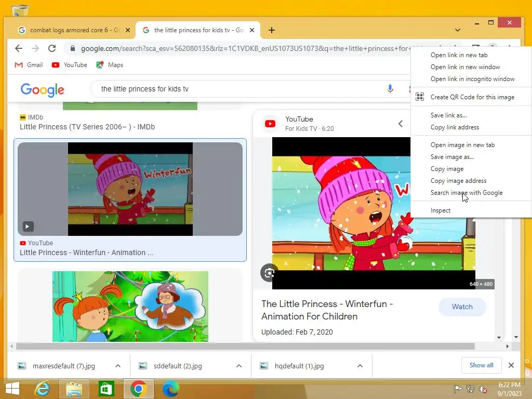Go to previous image with left chevron
This screenshot has width=532, height=399.
[x=401, y=124]
